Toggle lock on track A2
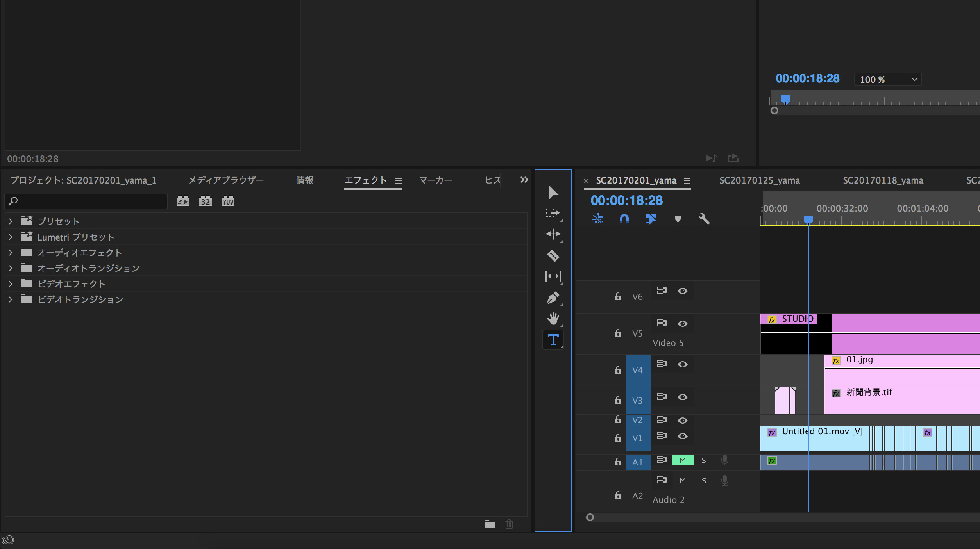The image size is (980, 549). (618, 495)
